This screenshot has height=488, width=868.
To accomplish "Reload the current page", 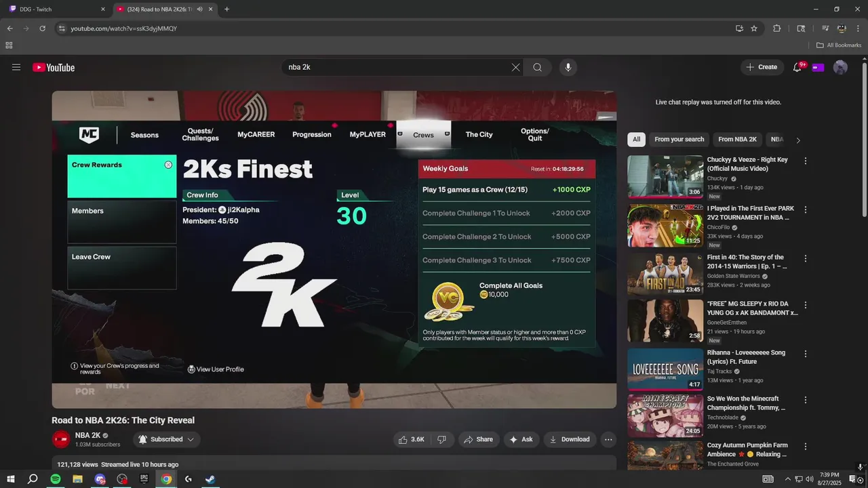I will (x=42, y=28).
